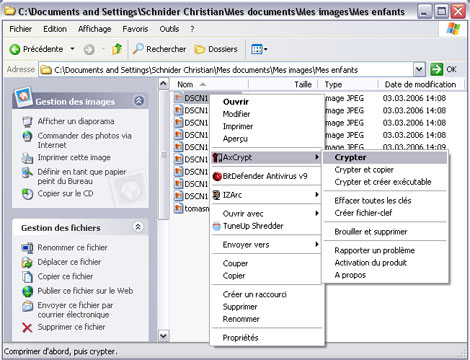Sort files by the Nom column header
Screen dimensions: 470x360
[209, 85]
